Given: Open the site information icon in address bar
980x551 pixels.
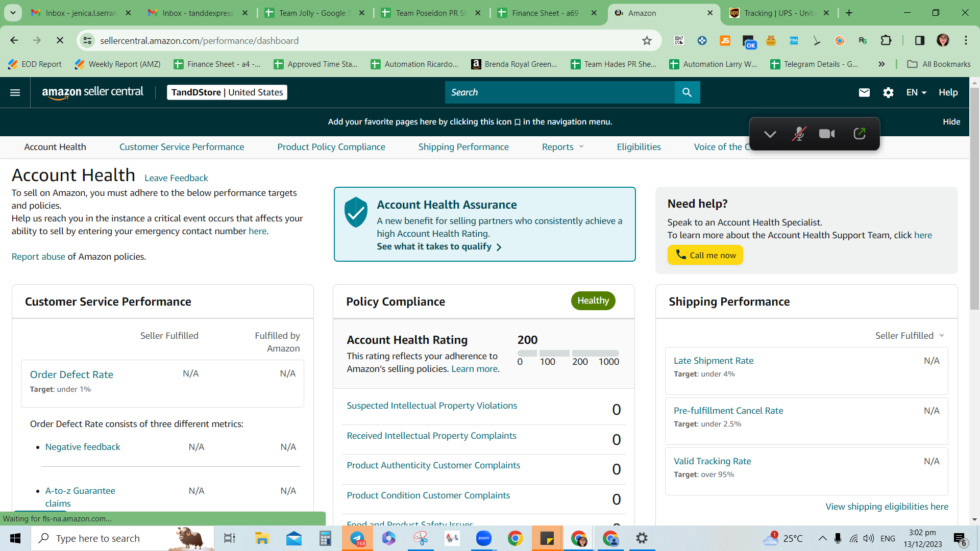Looking at the screenshot, I should pyautogui.click(x=88, y=40).
